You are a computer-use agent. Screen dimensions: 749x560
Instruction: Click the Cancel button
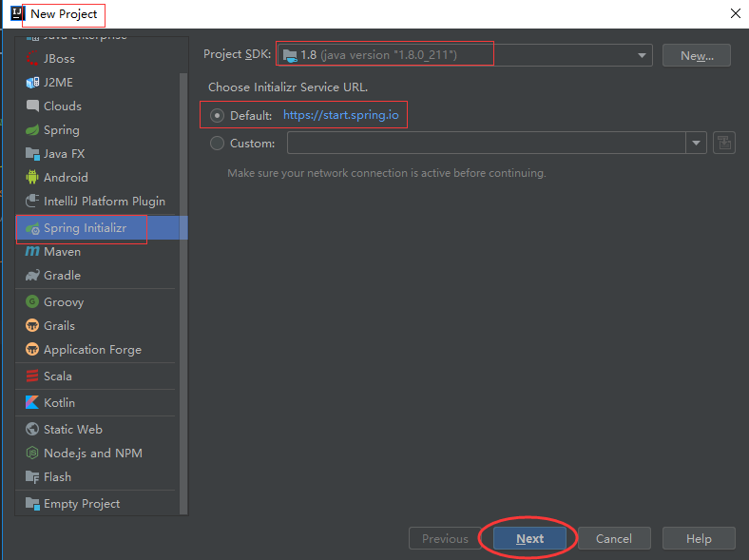(614, 538)
